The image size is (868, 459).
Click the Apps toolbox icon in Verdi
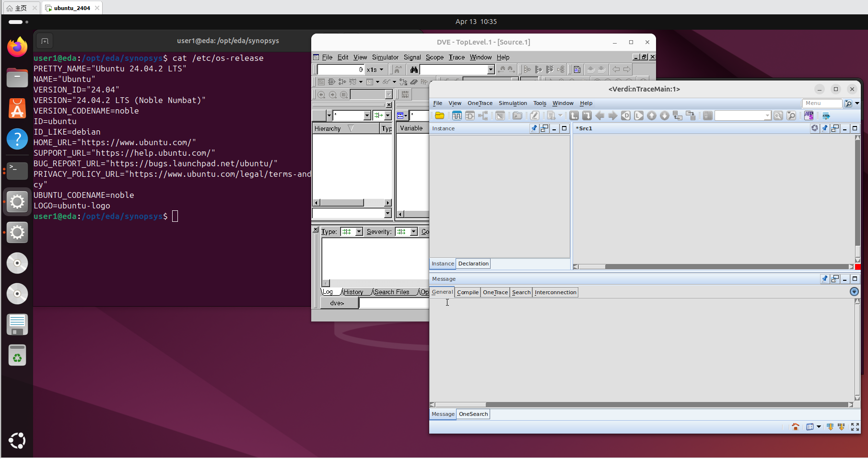[809, 115]
